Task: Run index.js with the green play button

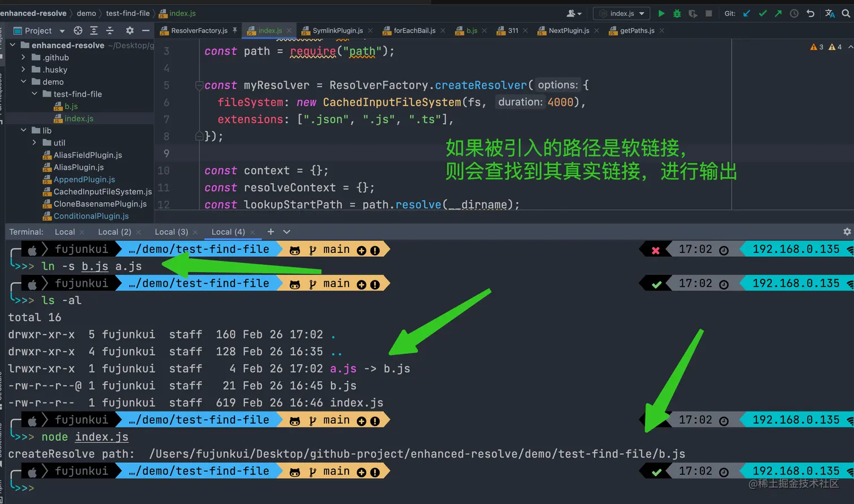Action: point(661,14)
